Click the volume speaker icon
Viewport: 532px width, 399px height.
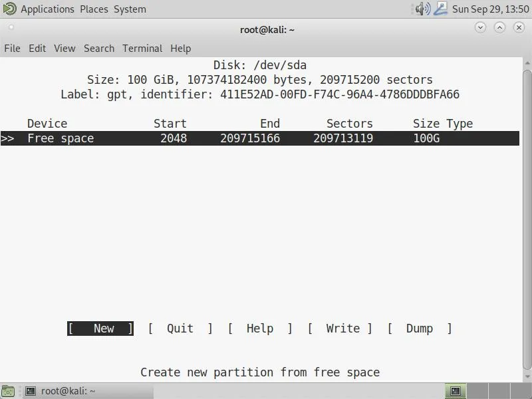click(423, 9)
